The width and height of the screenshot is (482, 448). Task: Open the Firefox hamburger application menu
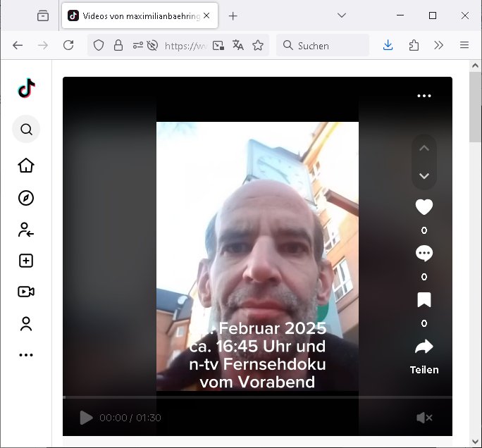point(464,45)
